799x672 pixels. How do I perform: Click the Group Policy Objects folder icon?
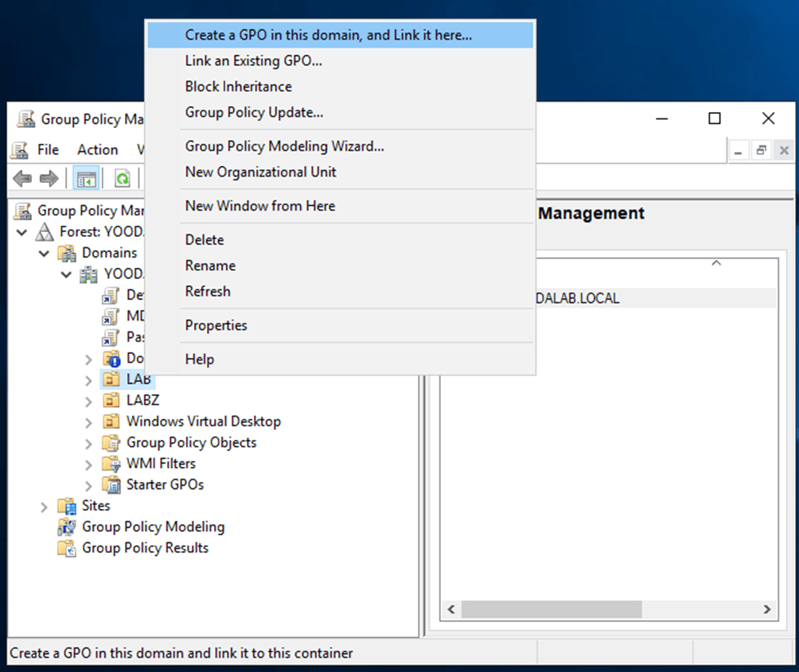(x=111, y=443)
